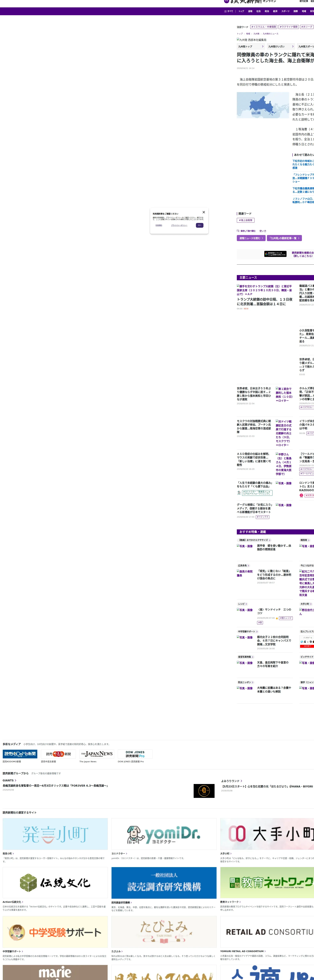Open the 伝統文化 site banner
Viewport: 314px width, 980px height.
point(55,883)
